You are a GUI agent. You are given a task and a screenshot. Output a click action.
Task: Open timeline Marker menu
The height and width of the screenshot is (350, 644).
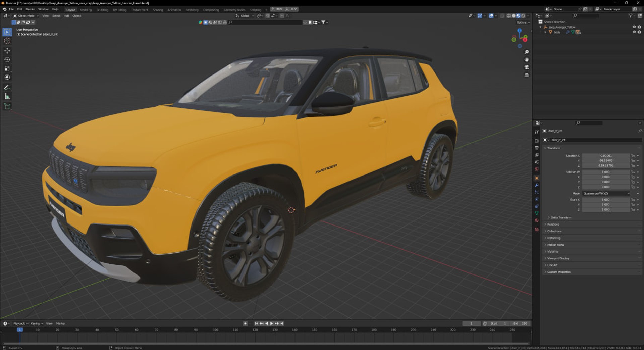coord(61,324)
